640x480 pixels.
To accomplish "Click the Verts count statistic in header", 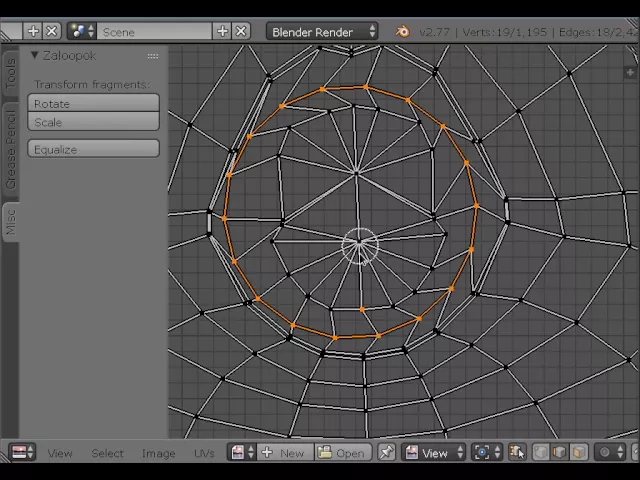I will pyautogui.click(x=504, y=32).
